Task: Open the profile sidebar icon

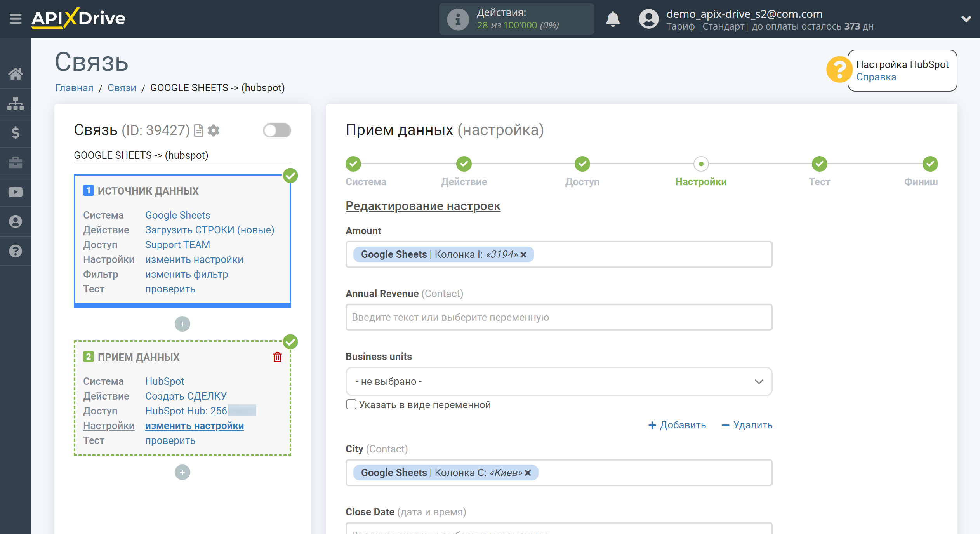Action: pos(16,221)
